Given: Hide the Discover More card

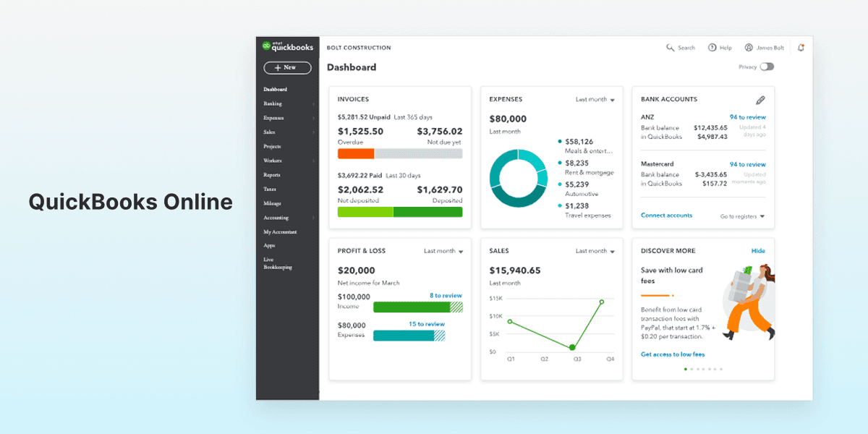Looking at the screenshot, I should tap(757, 250).
